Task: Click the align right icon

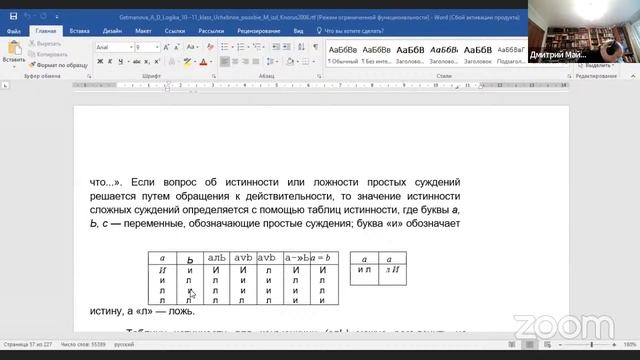Action: click(x=245, y=62)
